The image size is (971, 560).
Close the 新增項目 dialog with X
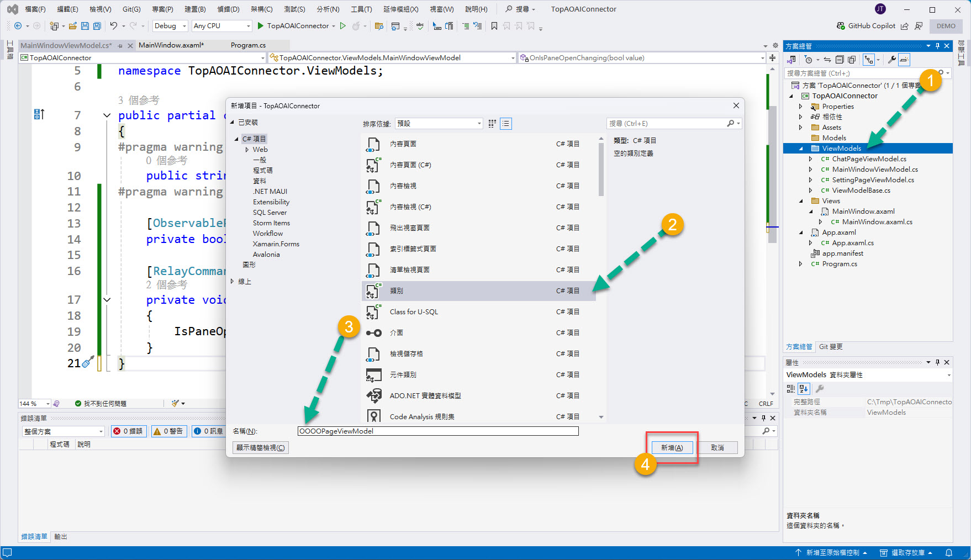click(x=736, y=105)
